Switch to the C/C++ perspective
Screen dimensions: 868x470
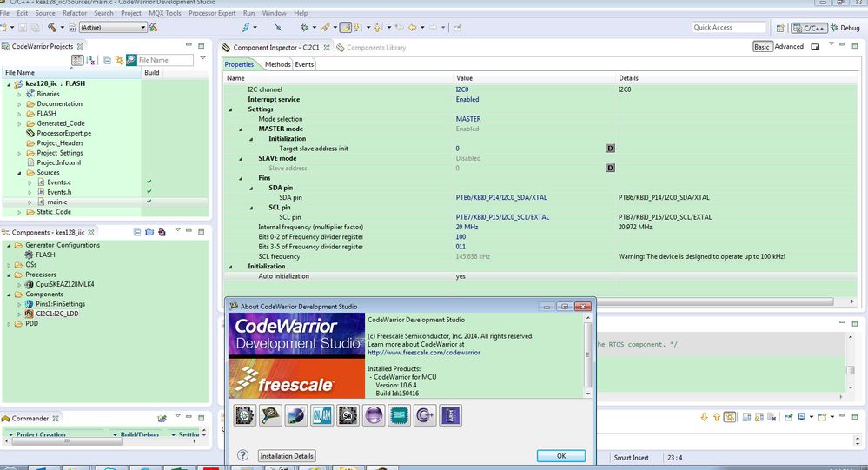click(809, 28)
